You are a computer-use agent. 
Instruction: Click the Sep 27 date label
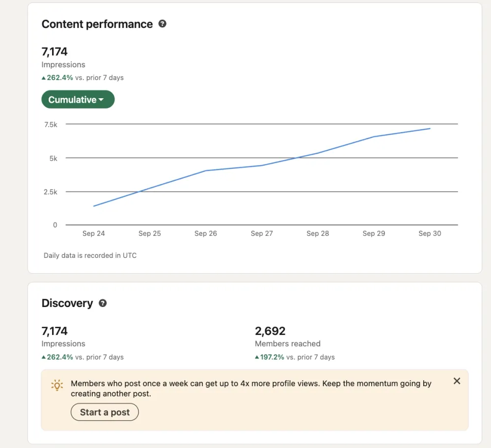tap(261, 233)
